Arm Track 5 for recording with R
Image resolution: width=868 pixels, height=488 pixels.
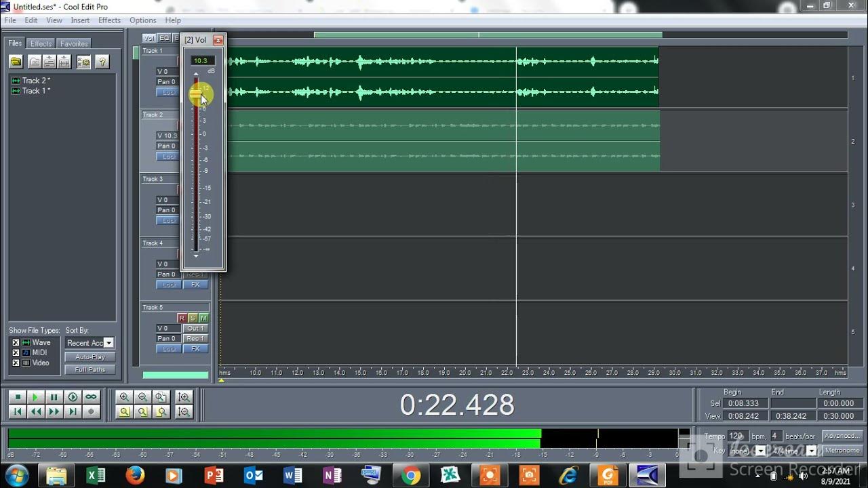(182, 318)
